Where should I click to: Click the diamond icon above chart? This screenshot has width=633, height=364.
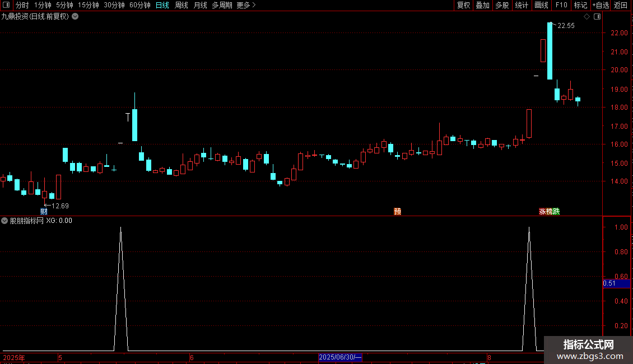tap(587, 17)
